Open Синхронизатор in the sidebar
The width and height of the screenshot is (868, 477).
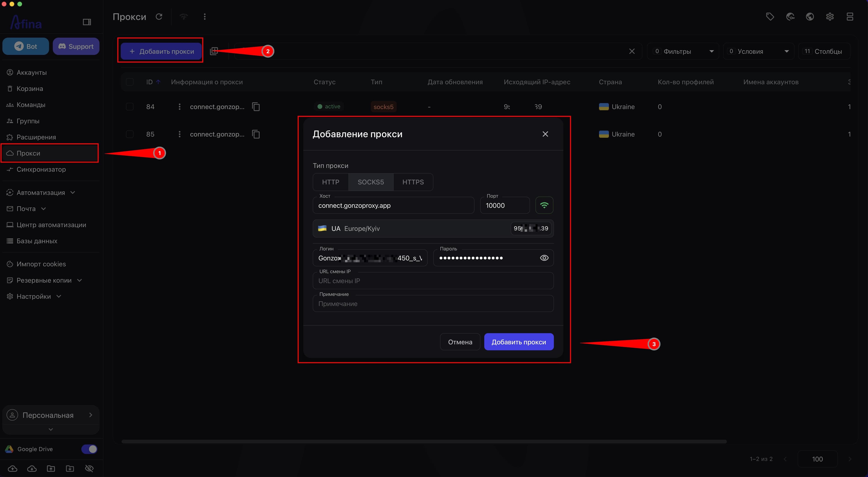click(x=41, y=169)
